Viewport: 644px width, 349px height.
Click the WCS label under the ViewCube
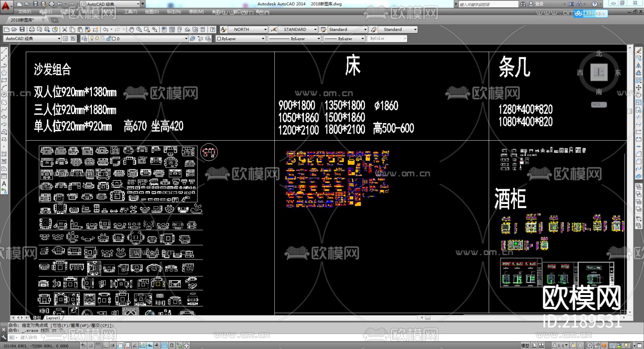click(x=599, y=105)
